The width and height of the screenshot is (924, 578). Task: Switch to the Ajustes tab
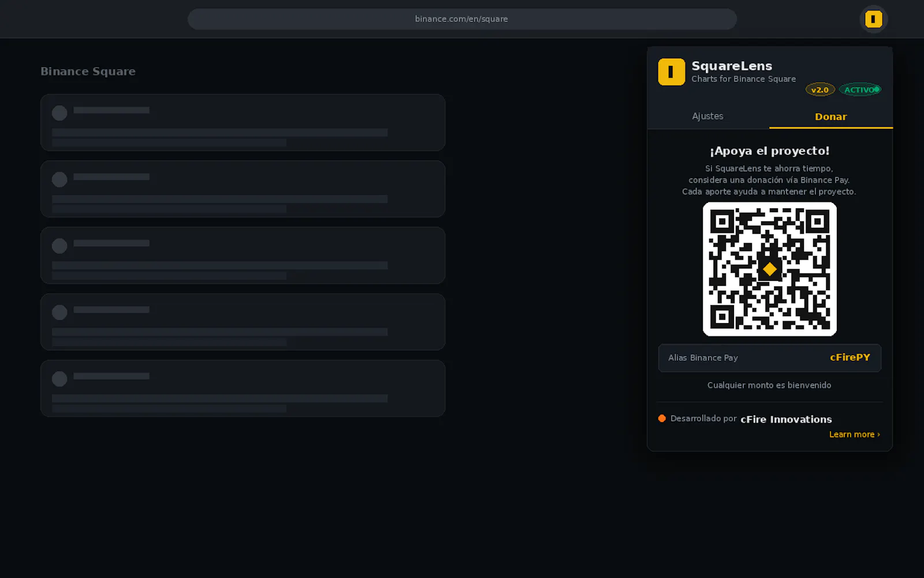[x=708, y=116]
